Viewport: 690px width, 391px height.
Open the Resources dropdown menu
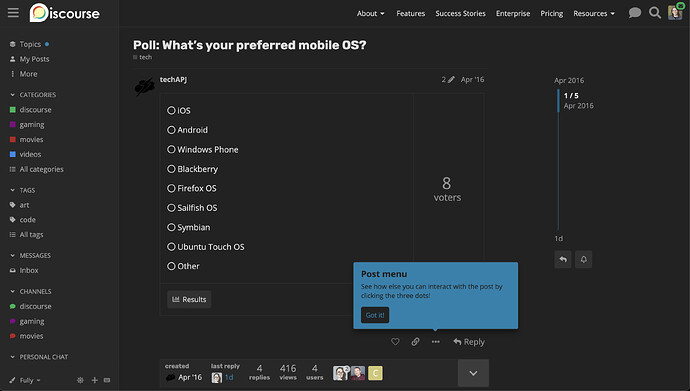(x=594, y=14)
